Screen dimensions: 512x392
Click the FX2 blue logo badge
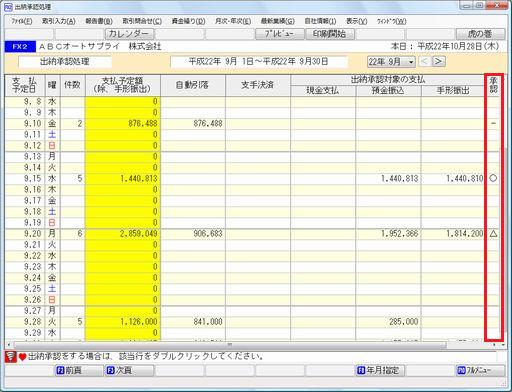[20, 46]
